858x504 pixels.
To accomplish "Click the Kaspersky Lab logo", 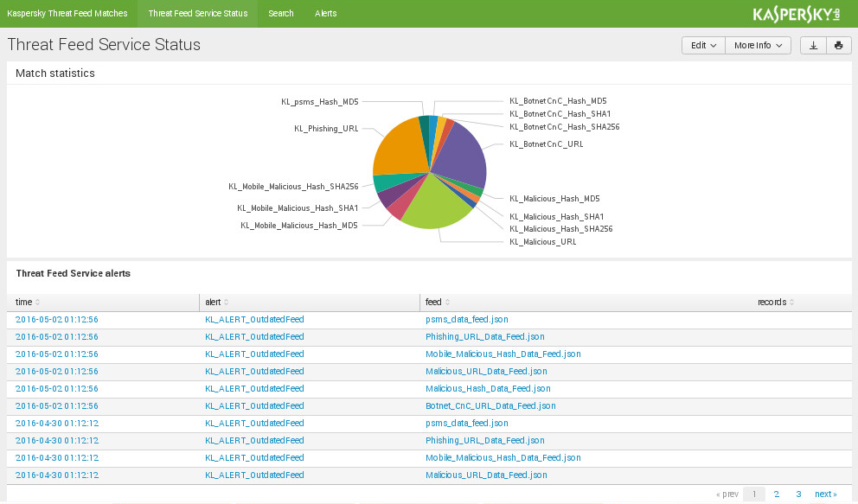I will (796, 14).
